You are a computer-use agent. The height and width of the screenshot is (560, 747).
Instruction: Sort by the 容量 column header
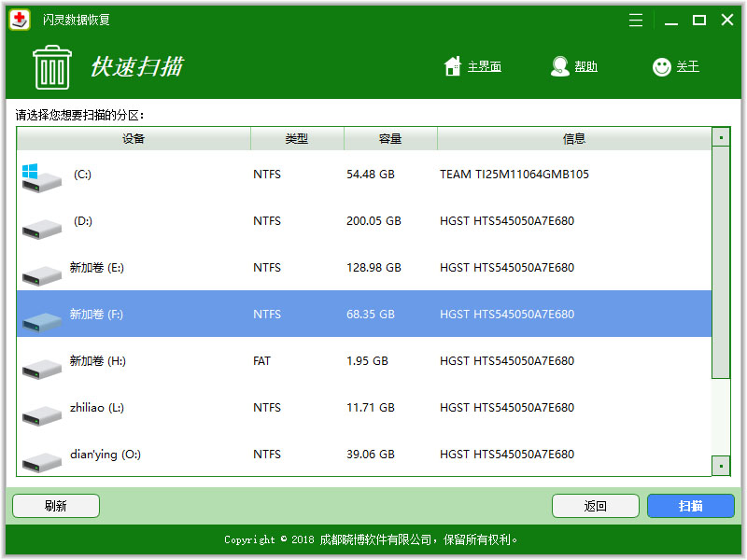(x=390, y=138)
